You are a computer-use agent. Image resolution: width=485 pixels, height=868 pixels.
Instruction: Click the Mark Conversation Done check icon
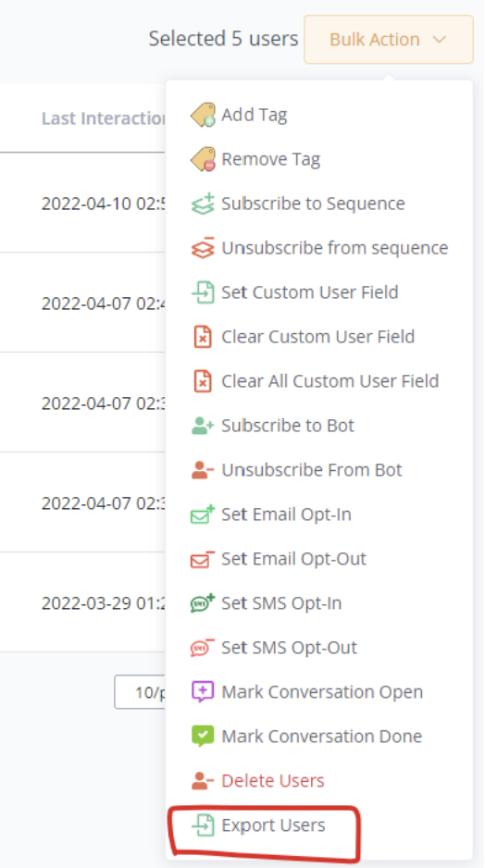[x=203, y=737]
